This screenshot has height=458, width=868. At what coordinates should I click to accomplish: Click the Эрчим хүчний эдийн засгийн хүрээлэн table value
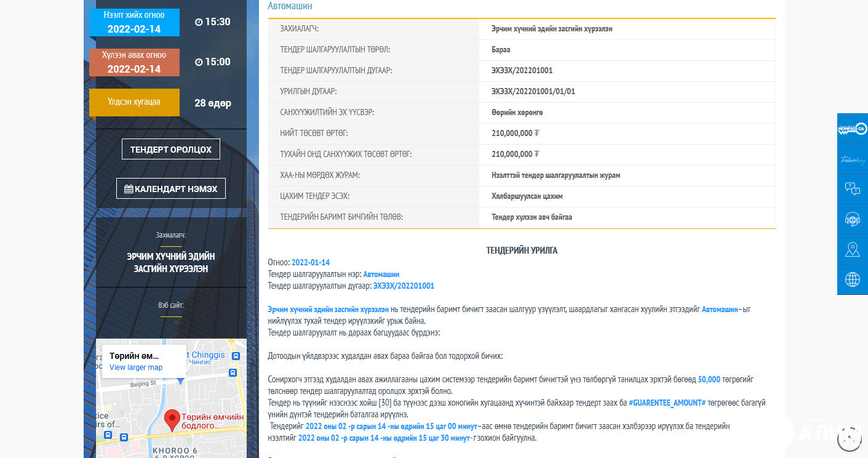click(x=552, y=29)
